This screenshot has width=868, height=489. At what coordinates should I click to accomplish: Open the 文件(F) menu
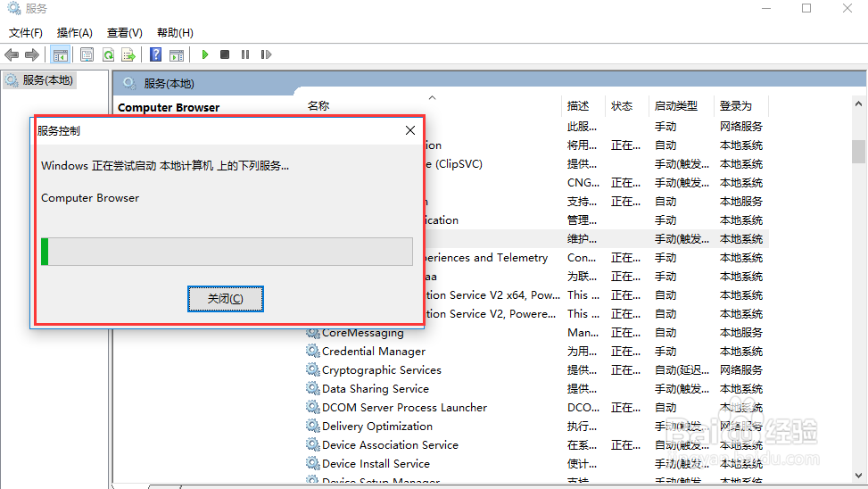click(26, 33)
